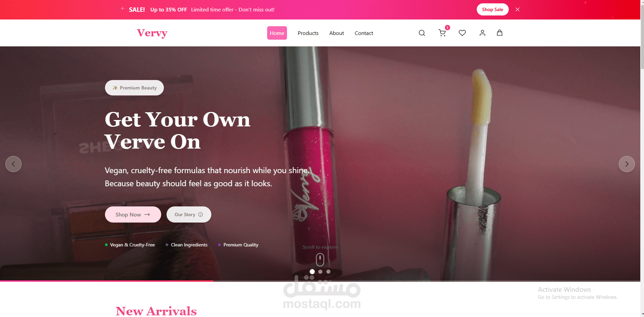This screenshot has width=644, height=317.
Task: Select the first carousel dot
Action: [x=312, y=272]
